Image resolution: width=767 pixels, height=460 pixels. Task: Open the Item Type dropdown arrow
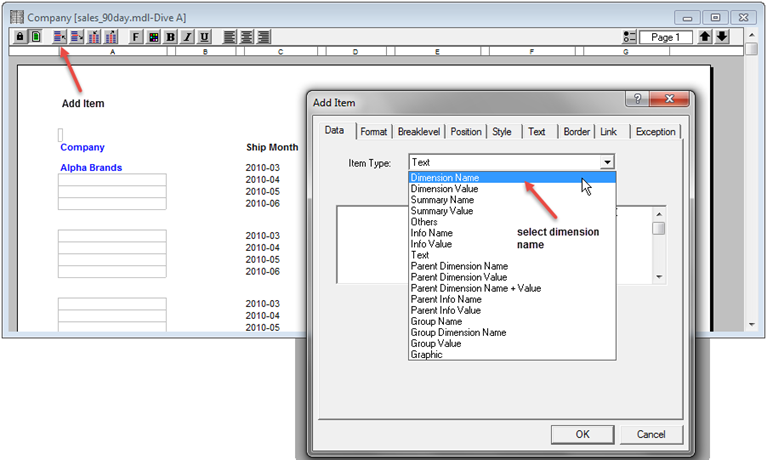pyautogui.click(x=606, y=161)
